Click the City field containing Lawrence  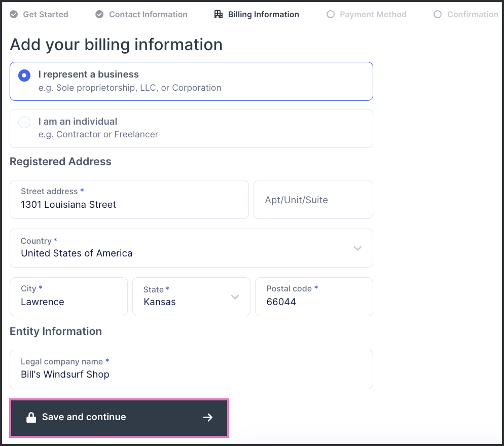[x=69, y=297]
